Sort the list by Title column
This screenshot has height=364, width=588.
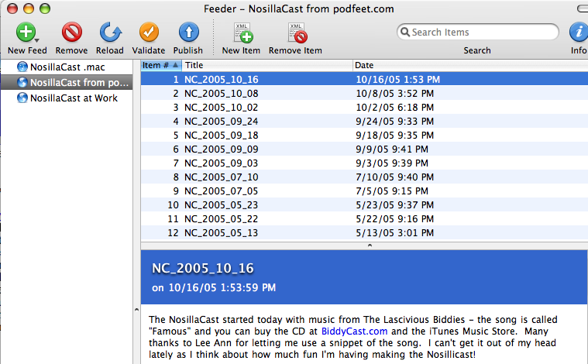click(267, 65)
